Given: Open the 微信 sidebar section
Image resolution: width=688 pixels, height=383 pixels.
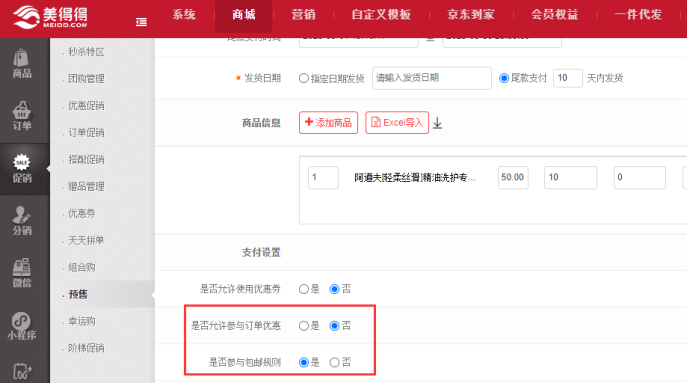Looking at the screenshot, I should 22,273.
